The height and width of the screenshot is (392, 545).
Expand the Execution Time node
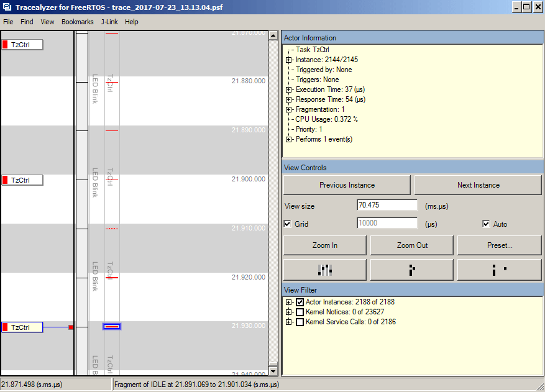(x=288, y=89)
